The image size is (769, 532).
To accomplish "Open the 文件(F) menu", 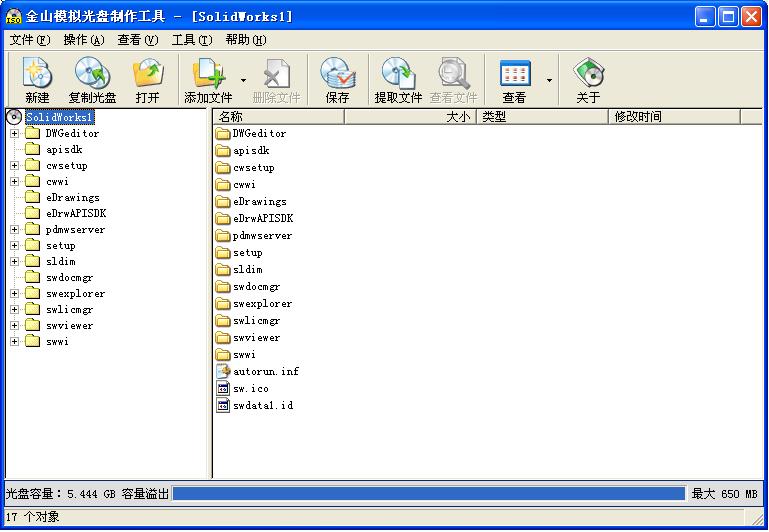I will (30, 40).
